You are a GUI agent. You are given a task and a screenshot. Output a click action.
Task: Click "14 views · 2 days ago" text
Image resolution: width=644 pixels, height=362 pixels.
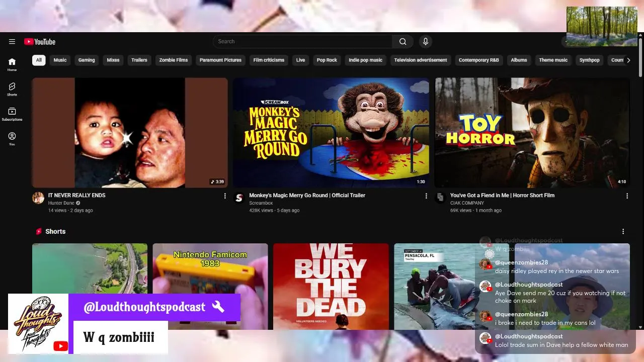point(70,210)
